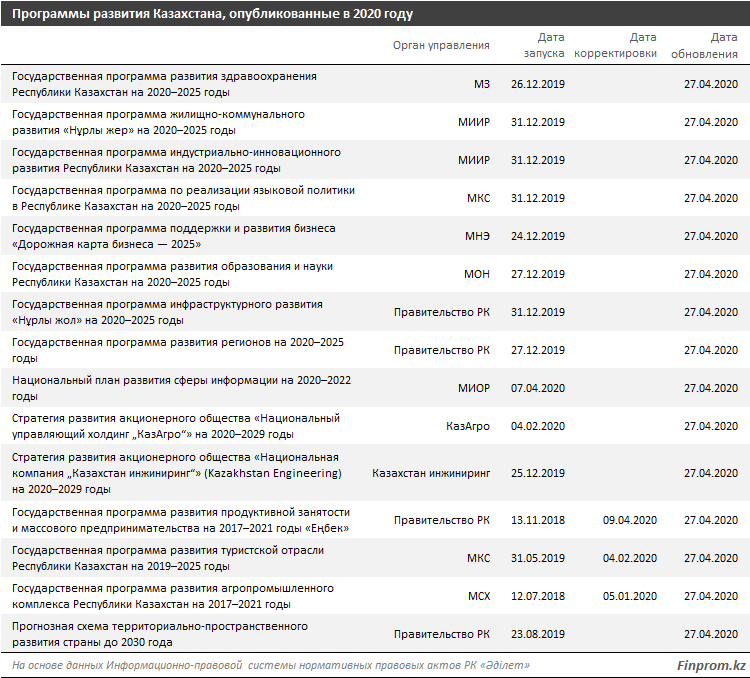Click развития регионов program title
Viewport: 750px width, 678px height.
click(178, 350)
